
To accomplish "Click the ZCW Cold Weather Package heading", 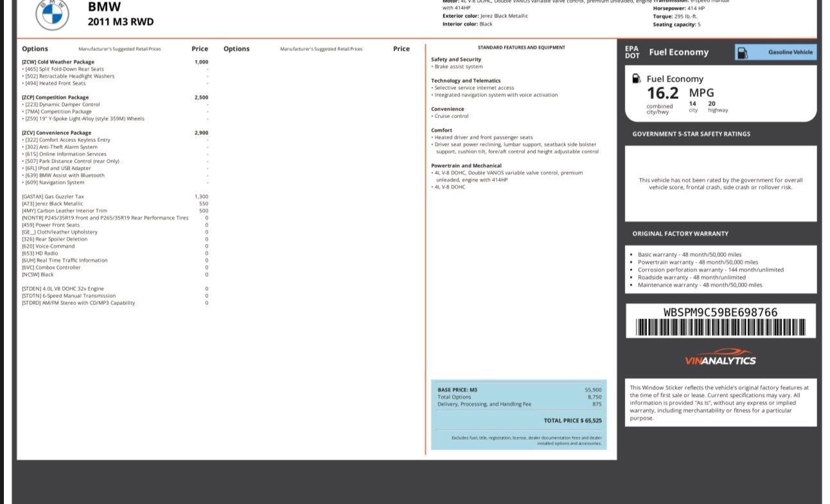I will [58, 62].
